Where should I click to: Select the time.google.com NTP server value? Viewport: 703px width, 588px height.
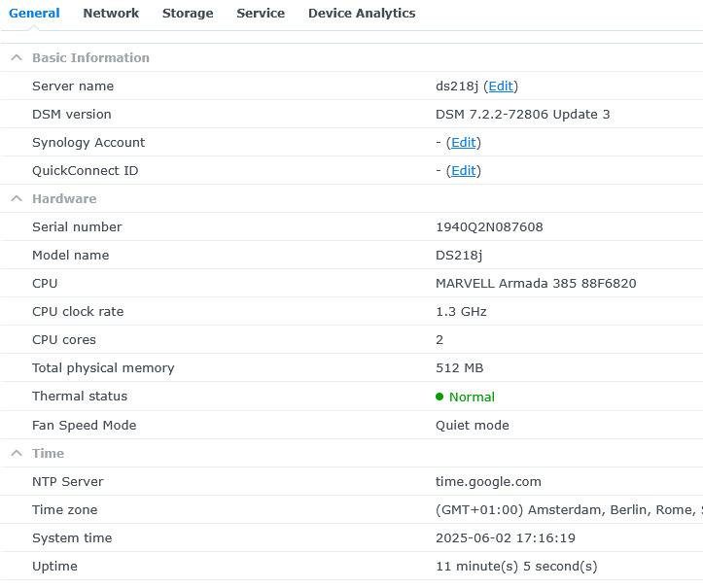click(488, 481)
